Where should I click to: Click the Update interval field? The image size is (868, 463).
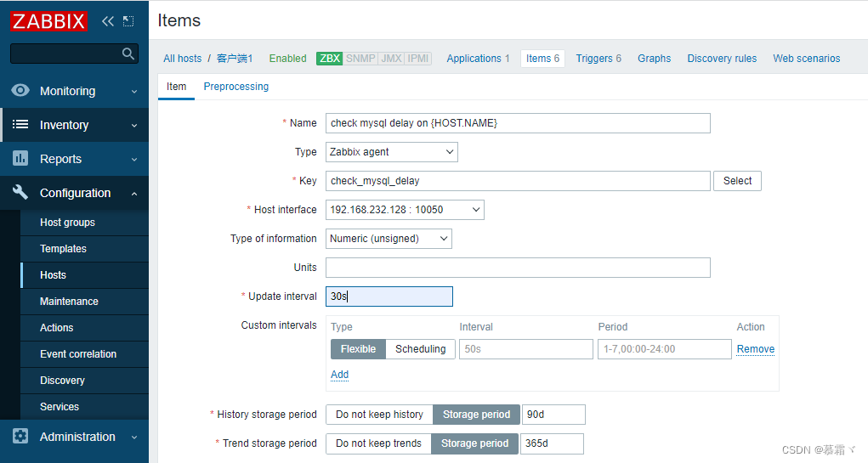[x=389, y=296]
